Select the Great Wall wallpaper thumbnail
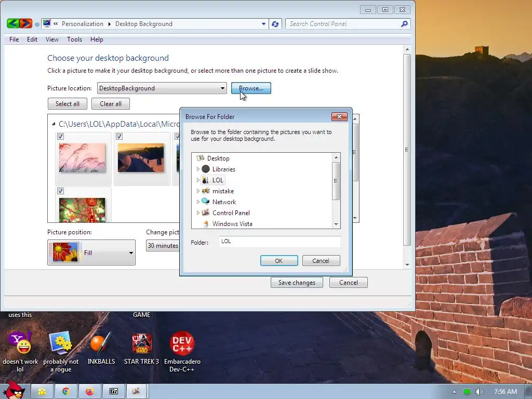This screenshot has width=532, height=399. tap(141, 158)
